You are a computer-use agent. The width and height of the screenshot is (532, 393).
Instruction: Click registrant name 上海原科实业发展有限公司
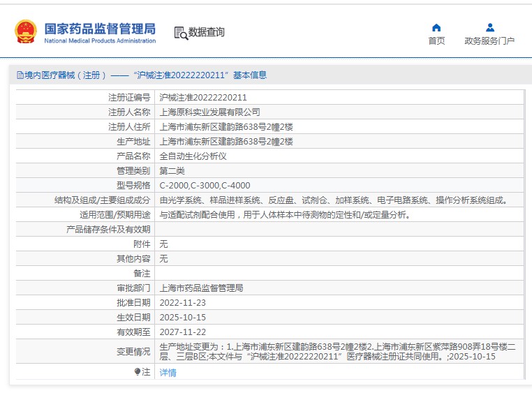click(209, 112)
